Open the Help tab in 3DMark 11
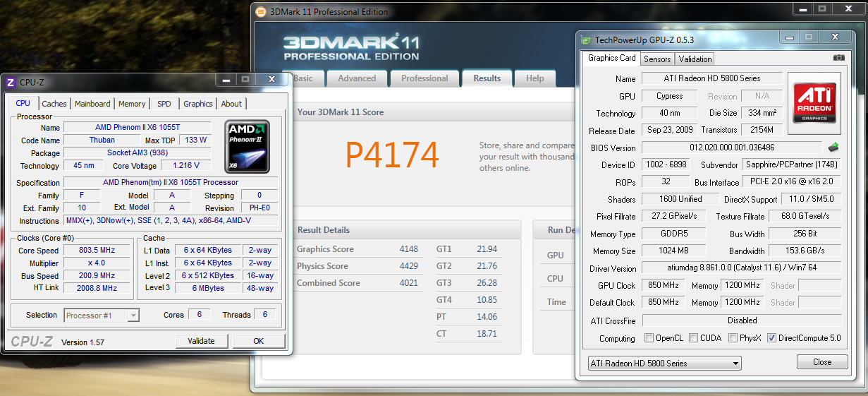 coord(535,78)
